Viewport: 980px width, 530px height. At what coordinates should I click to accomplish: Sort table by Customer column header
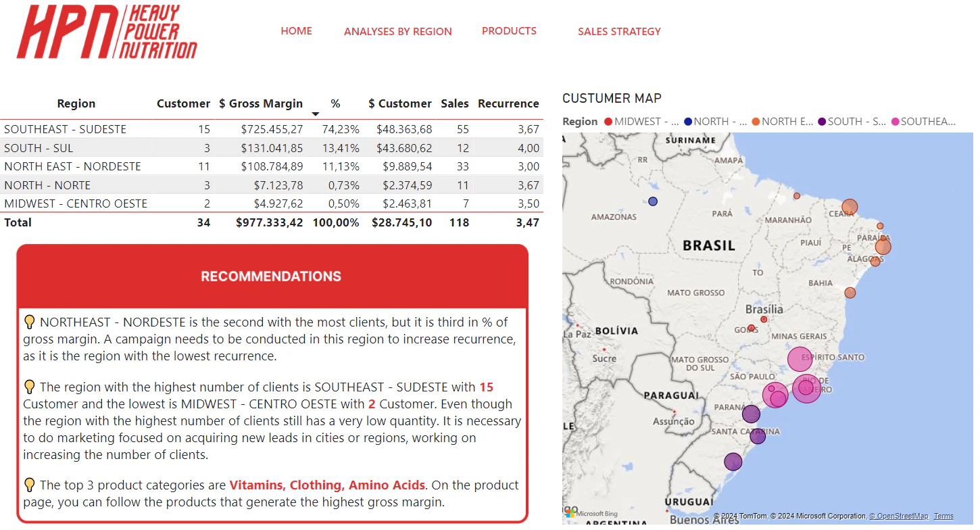click(183, 103)
